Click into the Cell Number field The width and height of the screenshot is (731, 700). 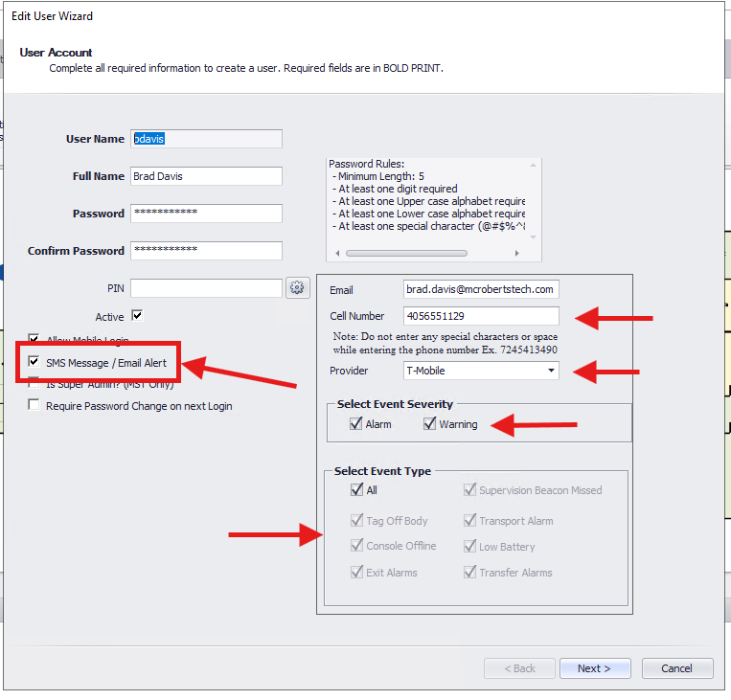point(481,316)
